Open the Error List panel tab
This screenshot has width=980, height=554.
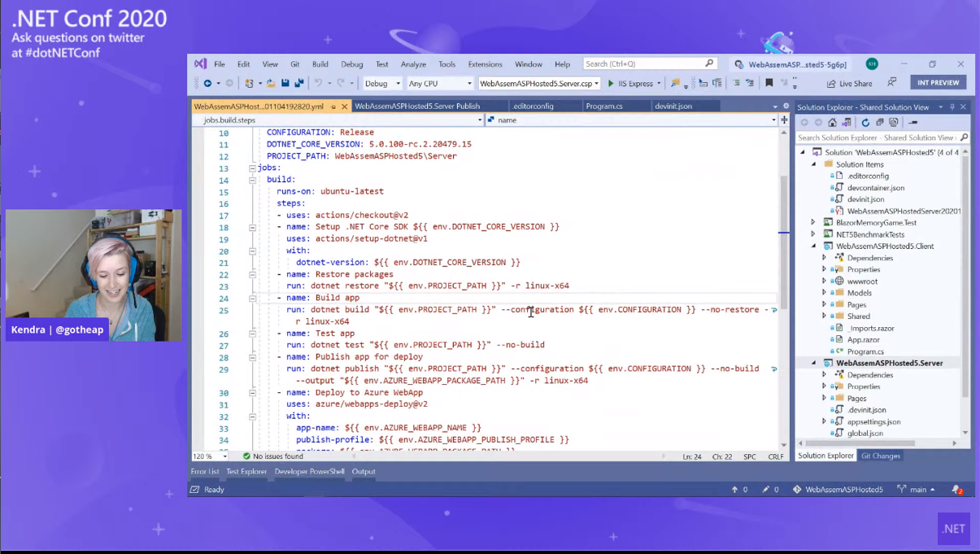click(x=205, y=472)
